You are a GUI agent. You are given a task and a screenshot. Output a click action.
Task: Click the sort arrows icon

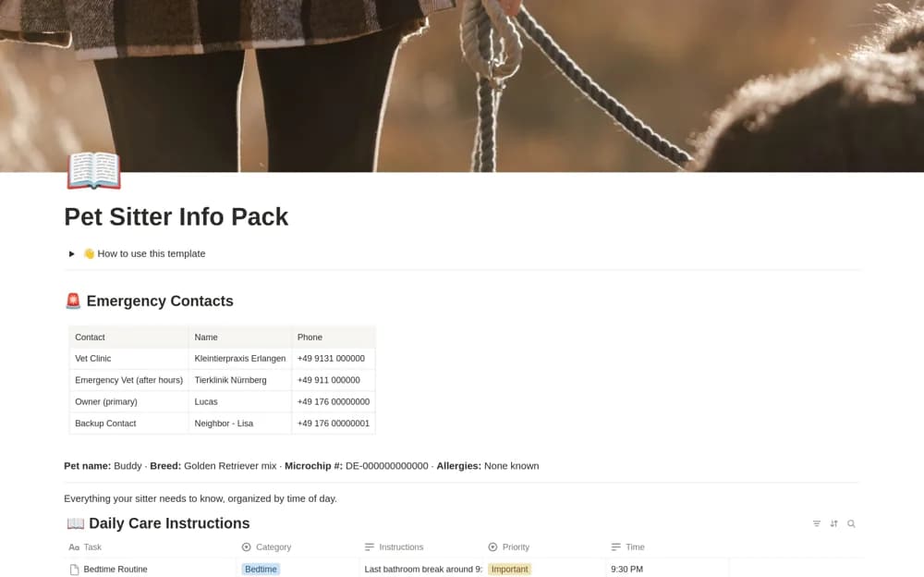tap(833, 523)
